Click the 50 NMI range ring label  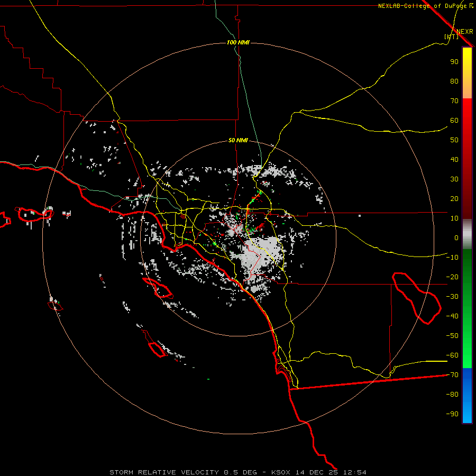point(238,140)
